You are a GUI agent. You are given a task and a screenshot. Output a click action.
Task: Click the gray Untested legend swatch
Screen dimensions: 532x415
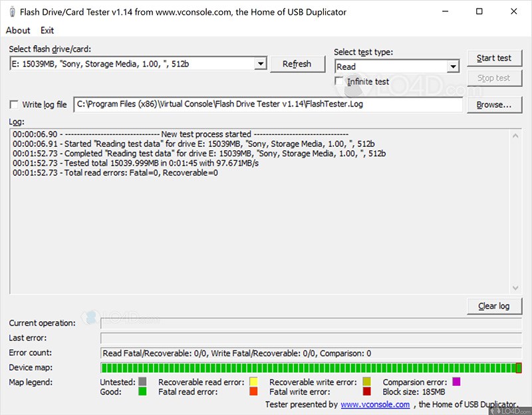point(142,381)
